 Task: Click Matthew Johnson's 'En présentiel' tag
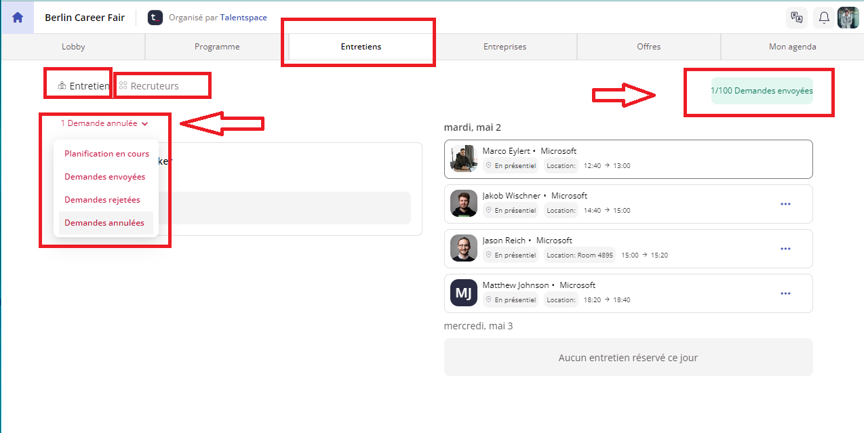coord(511,300)
